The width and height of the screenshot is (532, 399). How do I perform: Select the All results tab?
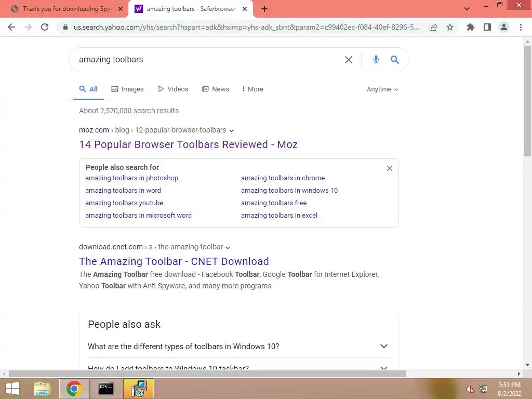tap(88, 89)
